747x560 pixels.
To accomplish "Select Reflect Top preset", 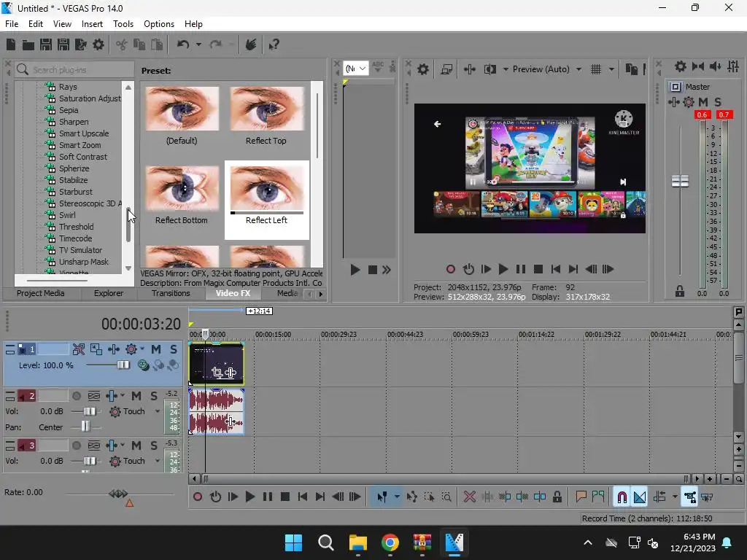I will tap(266, 116).
